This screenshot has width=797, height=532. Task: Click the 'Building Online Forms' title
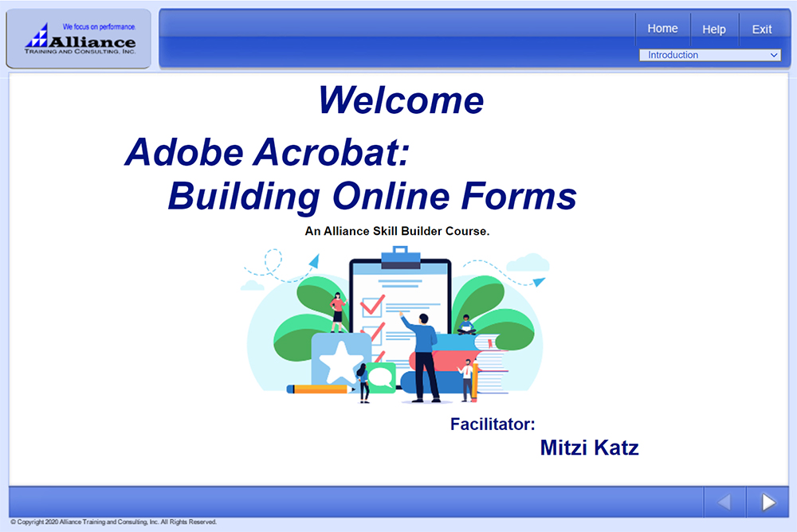click(371, 196)
